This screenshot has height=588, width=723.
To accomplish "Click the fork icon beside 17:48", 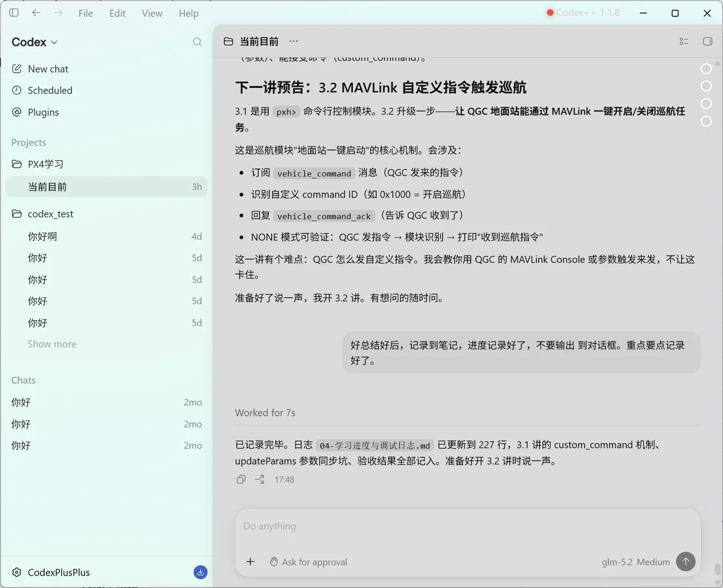I will [x=260, y=479].
